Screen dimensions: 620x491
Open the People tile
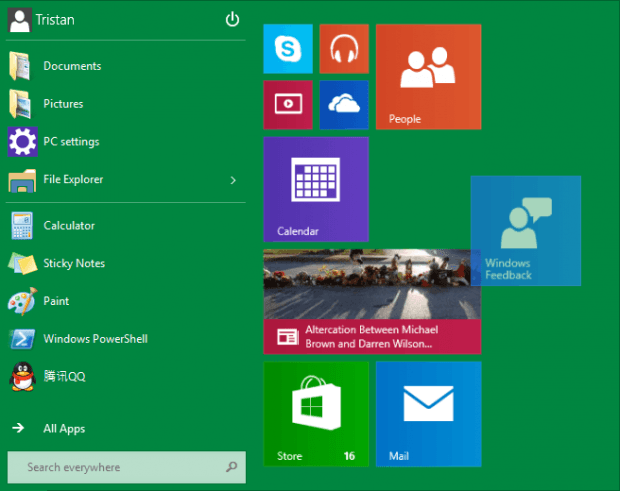pos(428,77)
